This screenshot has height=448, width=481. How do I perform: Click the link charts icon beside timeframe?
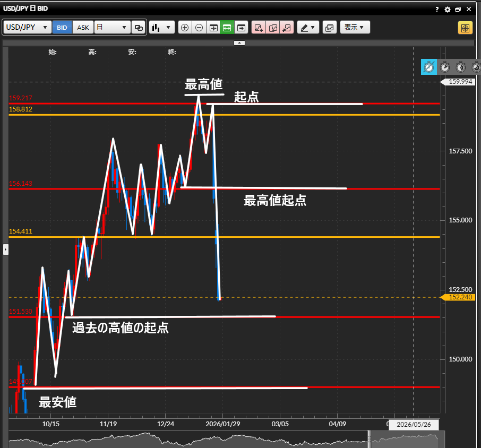coord(139,28)
